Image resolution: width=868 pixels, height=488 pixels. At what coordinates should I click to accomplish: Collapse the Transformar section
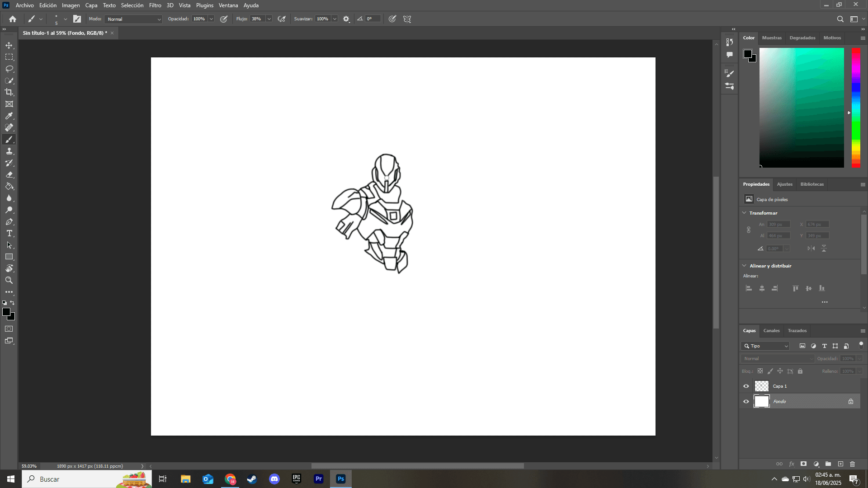pos(744,213)
